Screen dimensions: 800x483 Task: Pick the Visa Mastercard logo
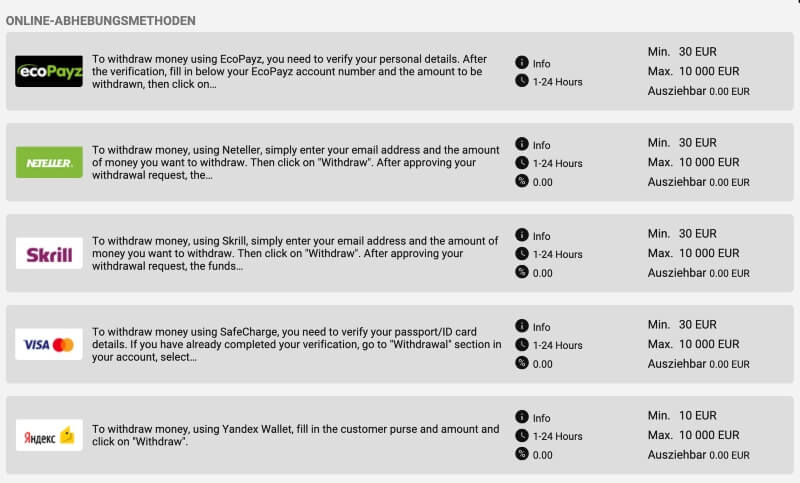coord(49,344)
